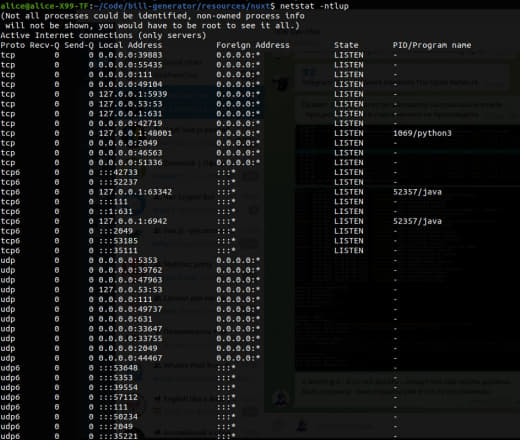The width and height of the screenshot is (520, 440).
Task: Click the Recv-Q column header
Action: [44, 45]
